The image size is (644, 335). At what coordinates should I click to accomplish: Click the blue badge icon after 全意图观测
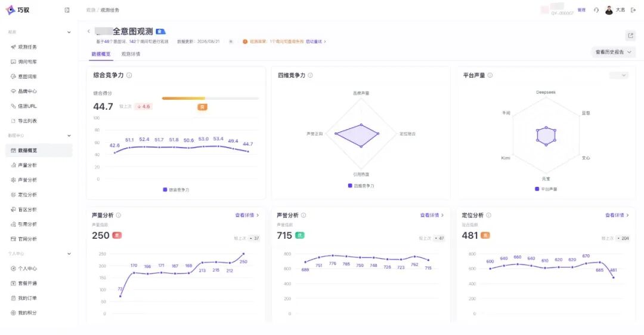[160, 31]
